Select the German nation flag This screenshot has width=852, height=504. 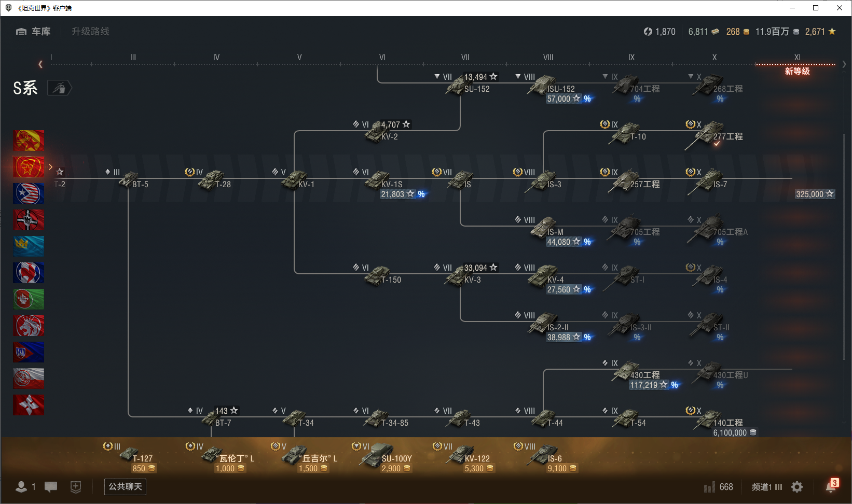tap(29, 220)
